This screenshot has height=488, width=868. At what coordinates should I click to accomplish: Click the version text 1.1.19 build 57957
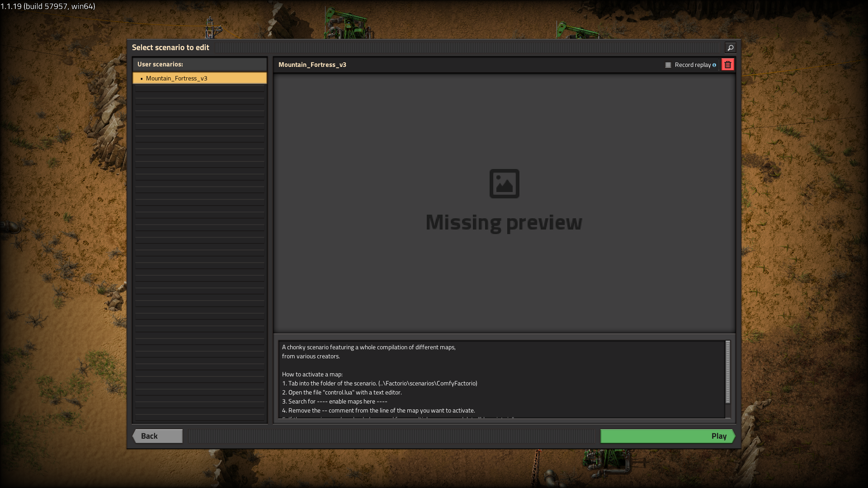48,6
